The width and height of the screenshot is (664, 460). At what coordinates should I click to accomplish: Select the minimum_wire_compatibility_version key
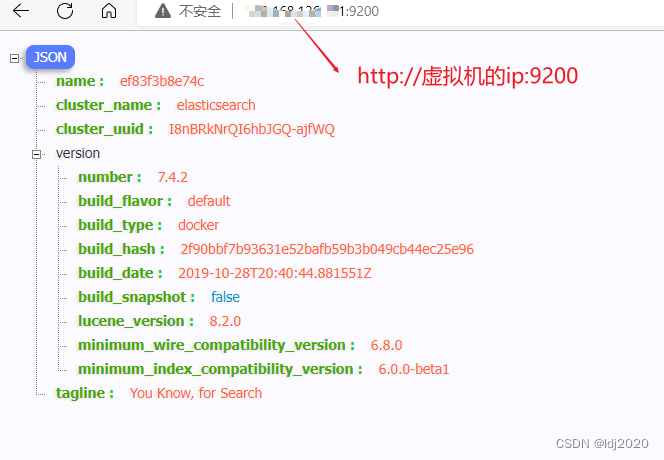click(216, 345)
